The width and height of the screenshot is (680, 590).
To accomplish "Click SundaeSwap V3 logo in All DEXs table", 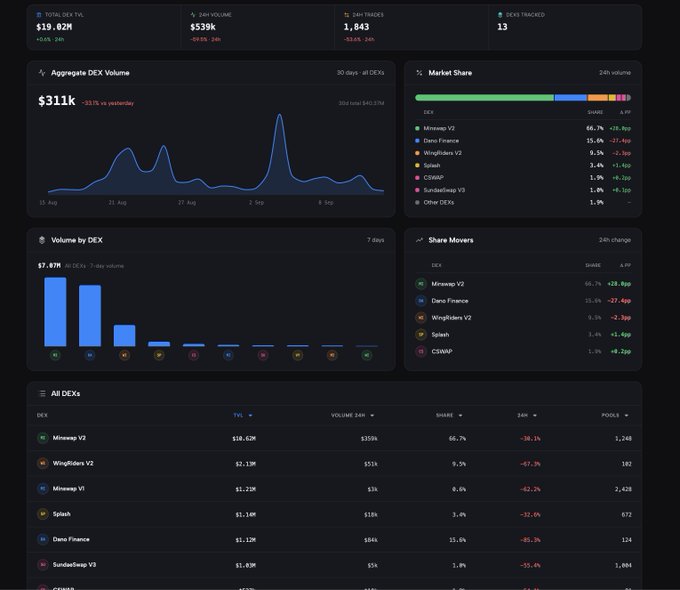I will pos(42,565).
